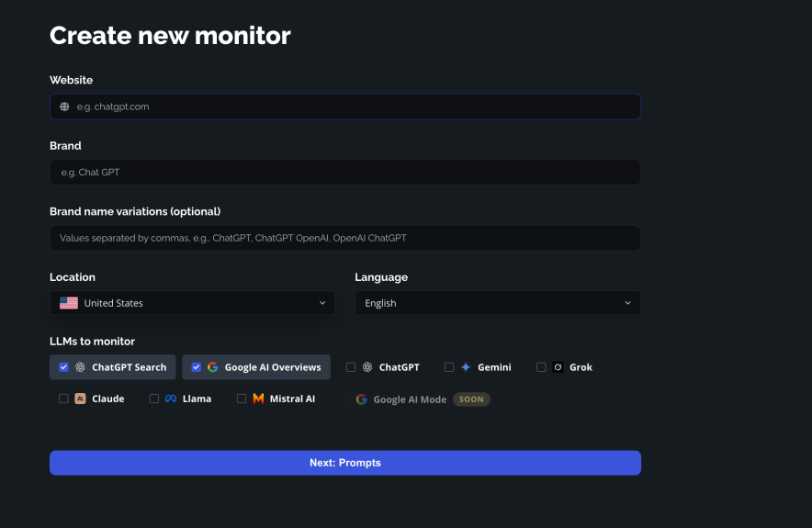Focus the Website input field
Screen dimensions: 812x528
pos(345,107)
